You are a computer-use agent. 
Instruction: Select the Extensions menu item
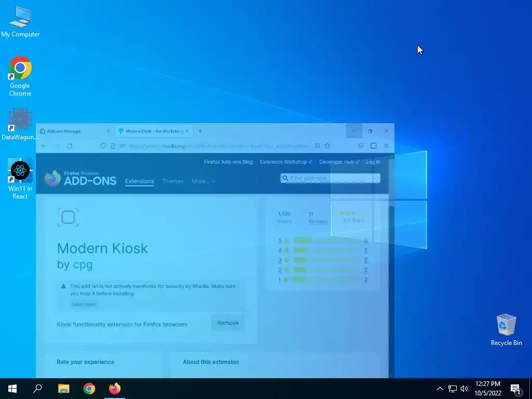(x=139, y=181)
